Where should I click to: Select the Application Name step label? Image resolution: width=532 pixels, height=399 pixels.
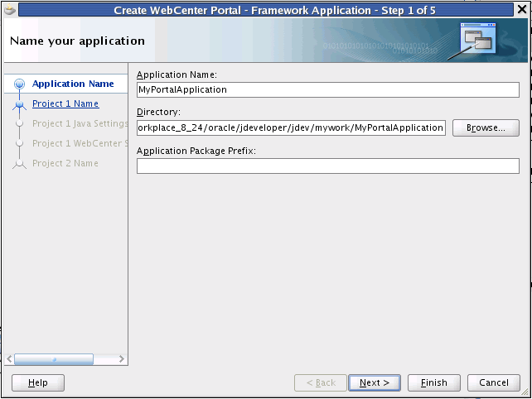[73, 84]
